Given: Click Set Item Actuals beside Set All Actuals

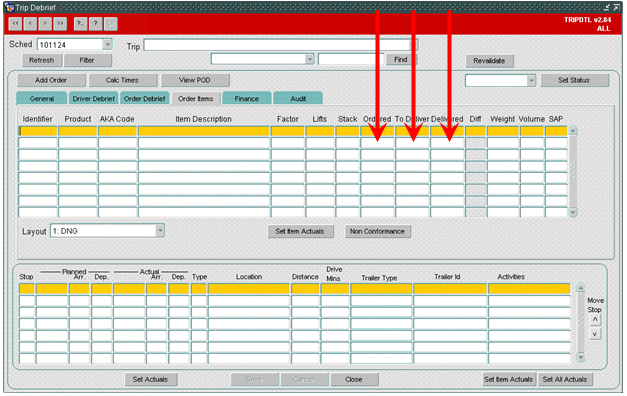Looking at the screenshot, I should 509,379.
